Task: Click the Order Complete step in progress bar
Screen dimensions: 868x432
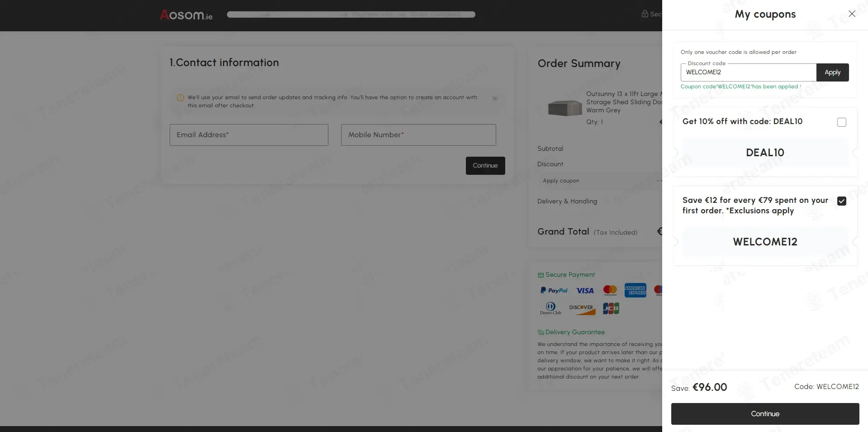Action: 435,14
